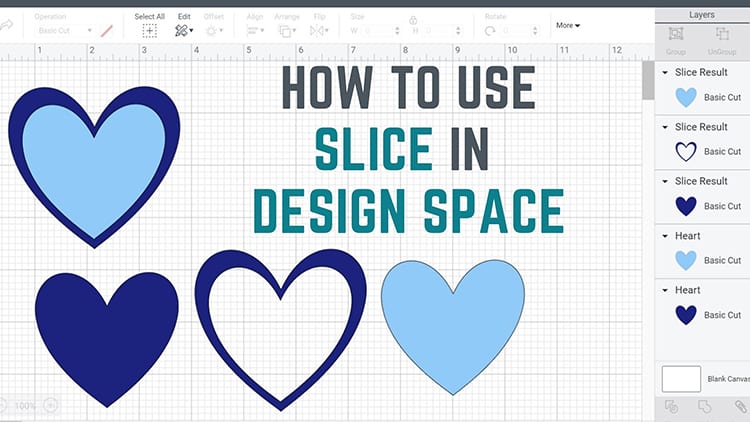Click the operation color swatch with red line
The height and width of the screenshot is (422, 750).
[x=107, y=31]
